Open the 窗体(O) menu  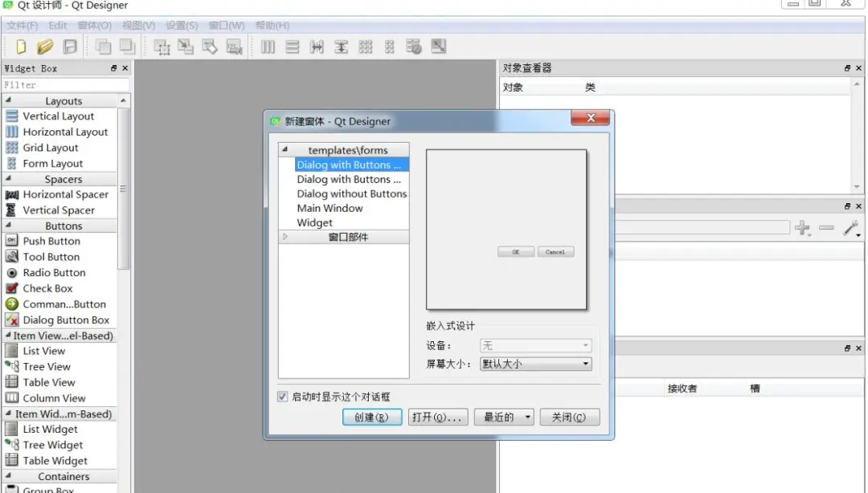pos(95,26)
